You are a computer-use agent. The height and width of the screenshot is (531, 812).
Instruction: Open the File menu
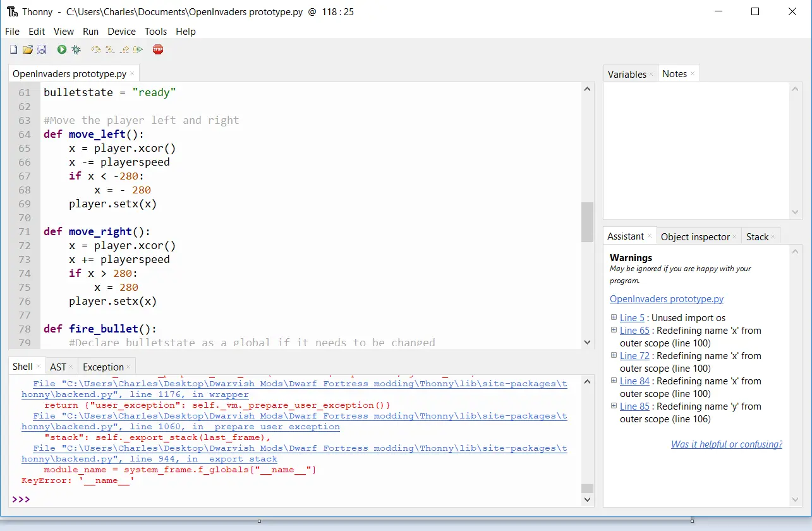(12, 31)
